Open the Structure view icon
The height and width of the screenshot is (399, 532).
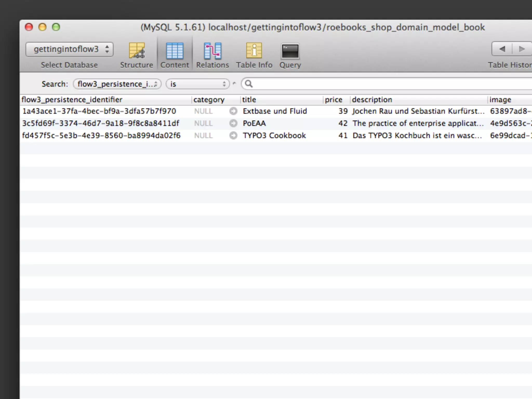137,51
